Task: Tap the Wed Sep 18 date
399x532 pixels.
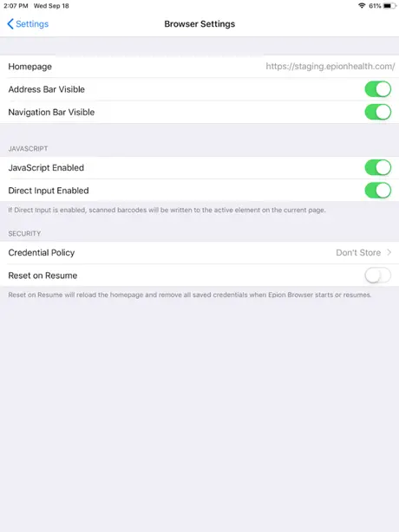Action: [x=51, y=6]
